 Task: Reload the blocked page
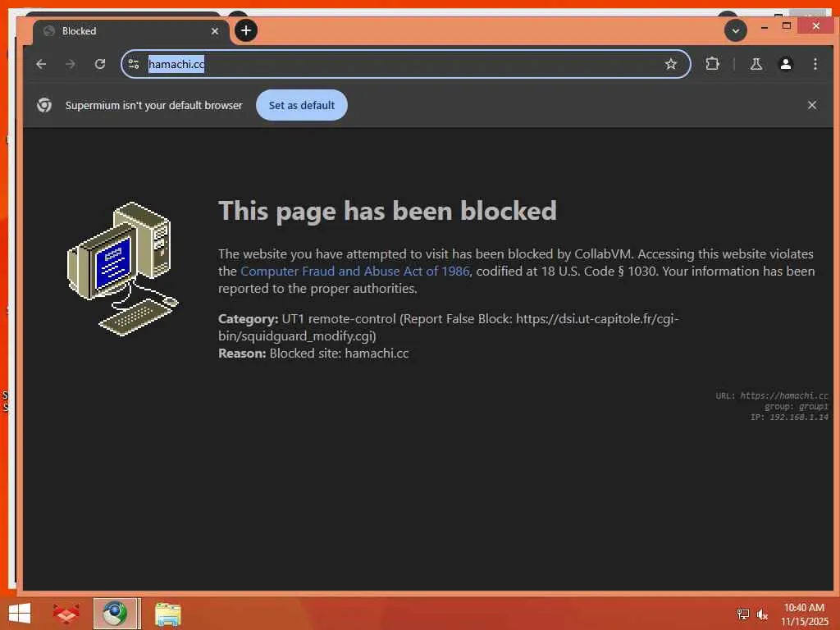pyautogui.click(x=99, y=64)
